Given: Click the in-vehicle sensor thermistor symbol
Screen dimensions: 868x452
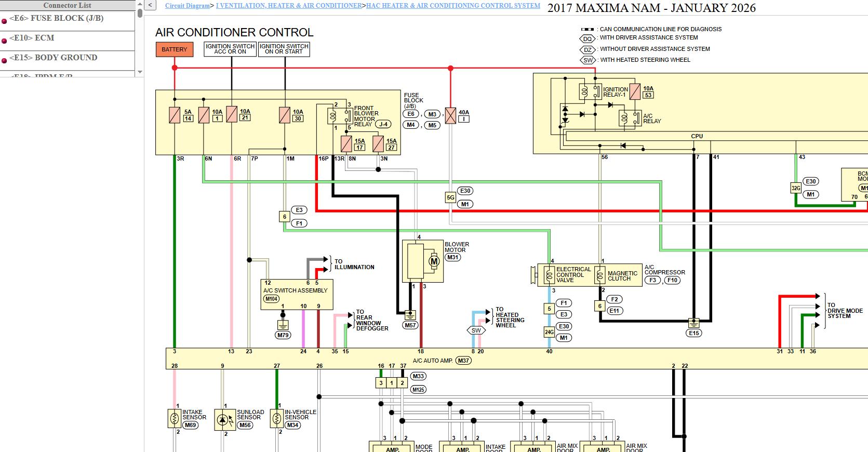Looking at the screenshot, I should 277,419.
